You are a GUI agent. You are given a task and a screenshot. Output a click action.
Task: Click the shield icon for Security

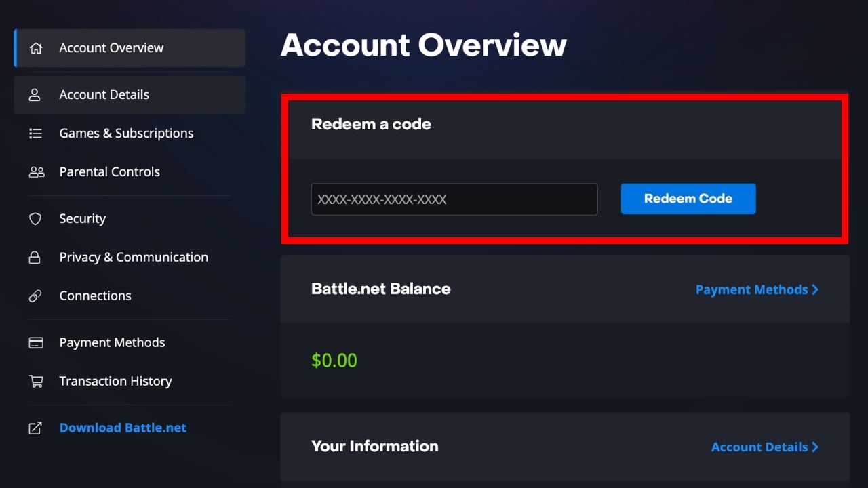coord(35,219)
